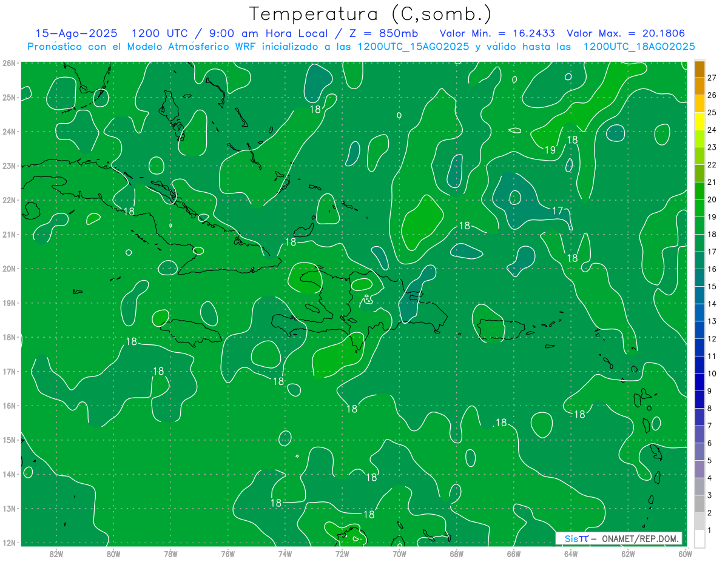This screenshot has height=562, width=728.
Task: Pick the white swatch below label 1
Action: pyautogui.click(x=699, y=538)
